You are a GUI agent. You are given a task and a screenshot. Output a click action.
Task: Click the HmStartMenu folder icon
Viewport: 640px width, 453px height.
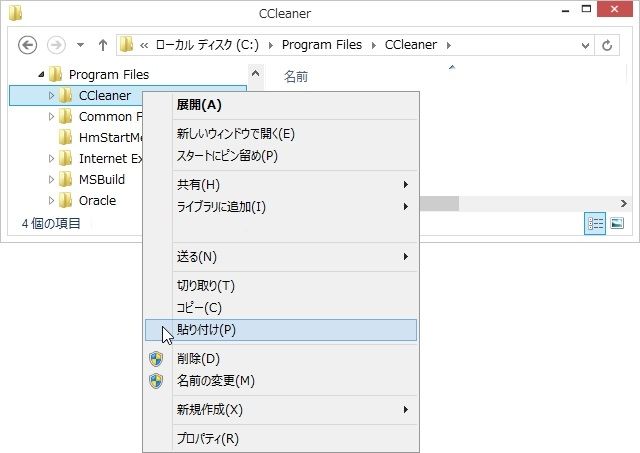point(65,138)
